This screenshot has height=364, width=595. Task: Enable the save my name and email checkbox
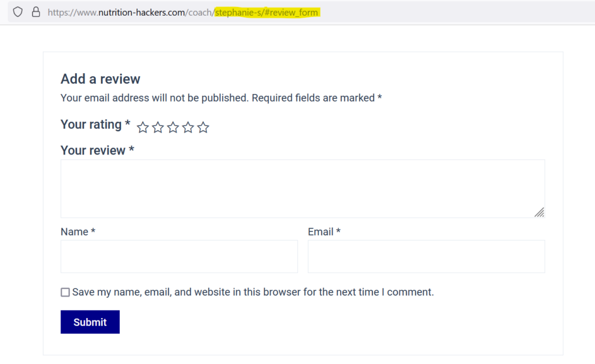(x=65, y=293)
